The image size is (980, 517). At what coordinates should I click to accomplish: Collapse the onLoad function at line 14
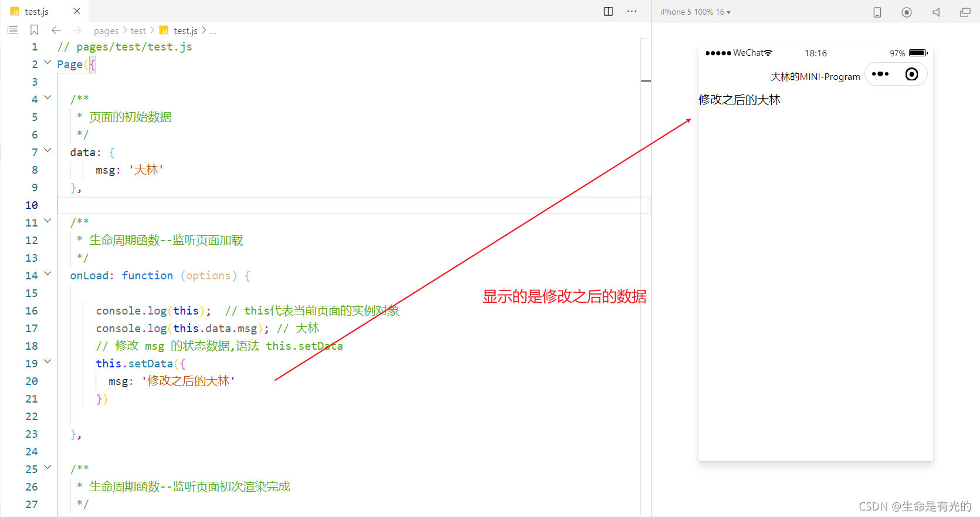[x=48, y=273]
